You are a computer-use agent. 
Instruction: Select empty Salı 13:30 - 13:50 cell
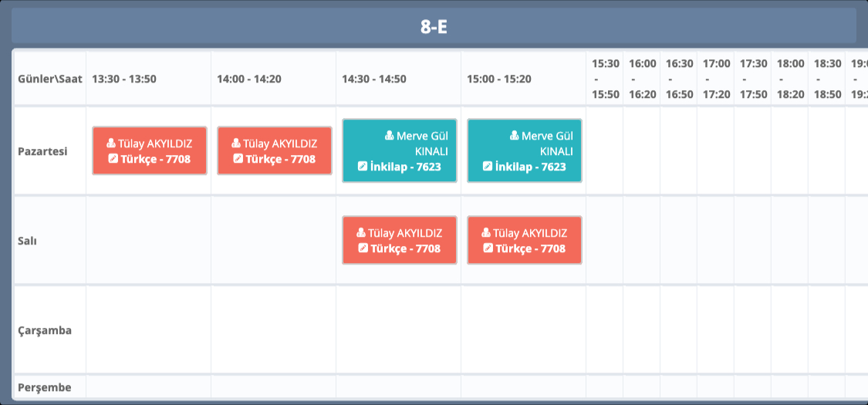click(x=148, y=240)
